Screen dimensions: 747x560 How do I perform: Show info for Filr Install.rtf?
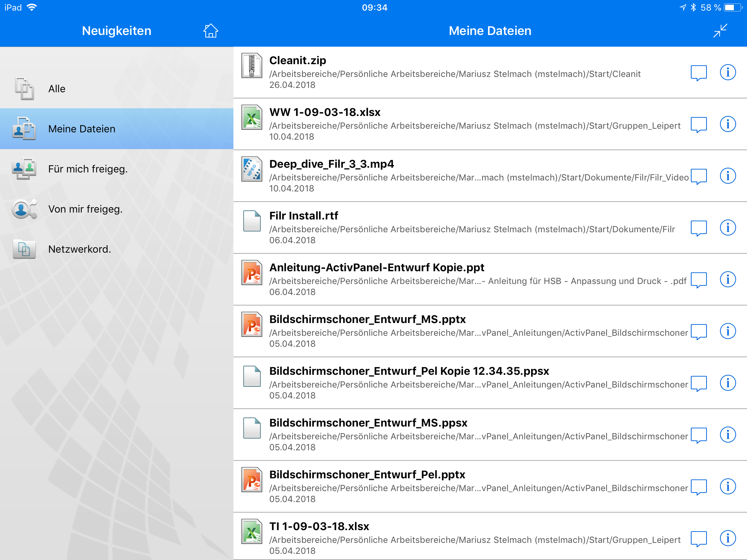(728, 227)
